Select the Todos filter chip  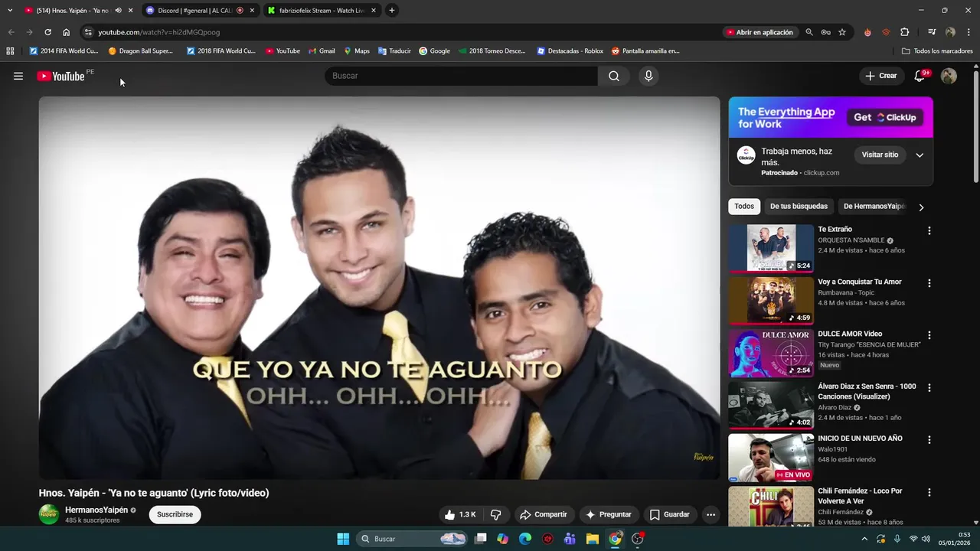coord(744,207)
